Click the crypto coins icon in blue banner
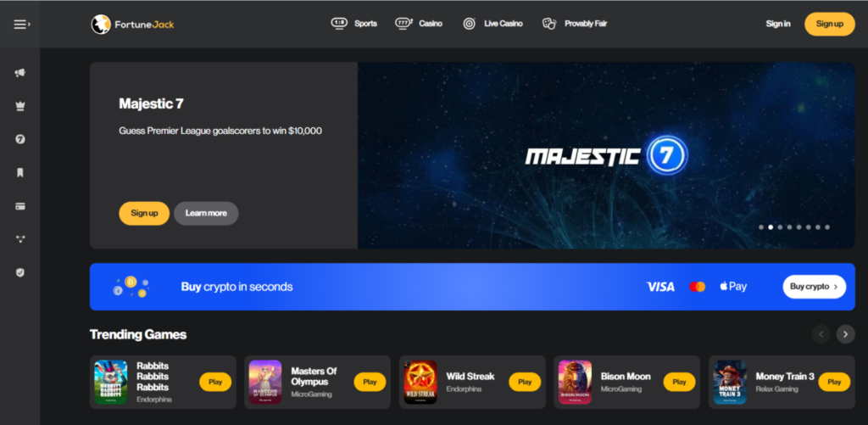This screenshot has height=425, width=868. click(131, 287)
